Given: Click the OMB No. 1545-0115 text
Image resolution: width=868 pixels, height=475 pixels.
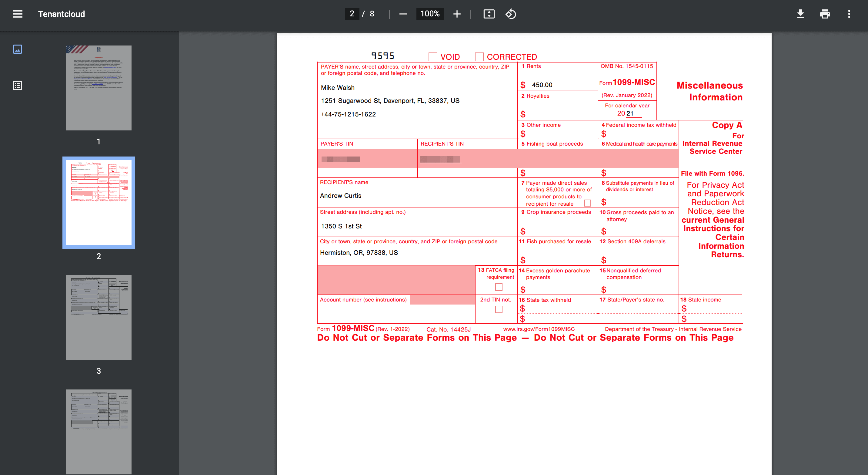Looking at the screenshot, I should [x=627, y=66].
